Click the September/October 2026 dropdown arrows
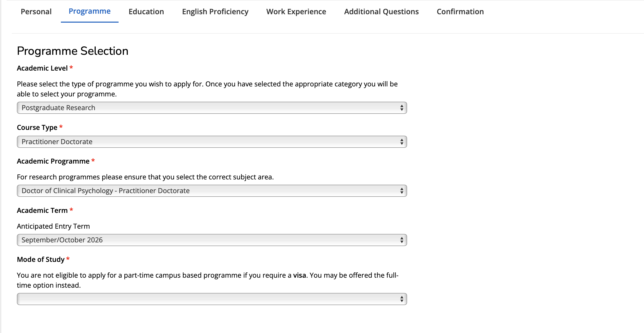644x333 pixels. pos(402,240)
